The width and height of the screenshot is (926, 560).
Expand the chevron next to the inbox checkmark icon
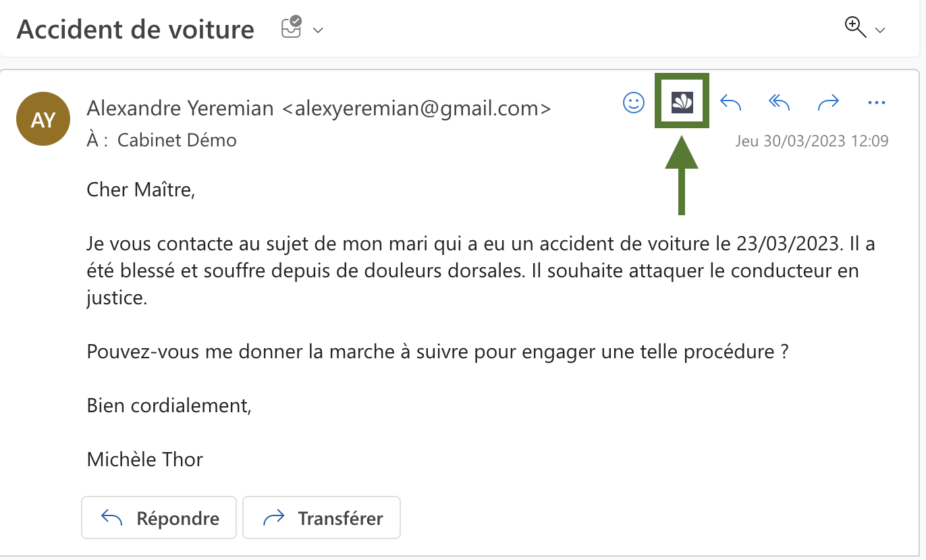coord(318,30)
